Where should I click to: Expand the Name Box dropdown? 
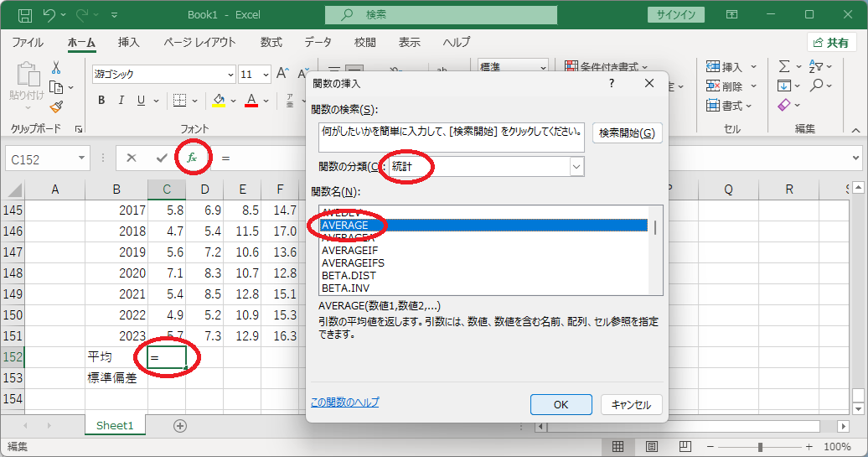click(x=81, y=158)
